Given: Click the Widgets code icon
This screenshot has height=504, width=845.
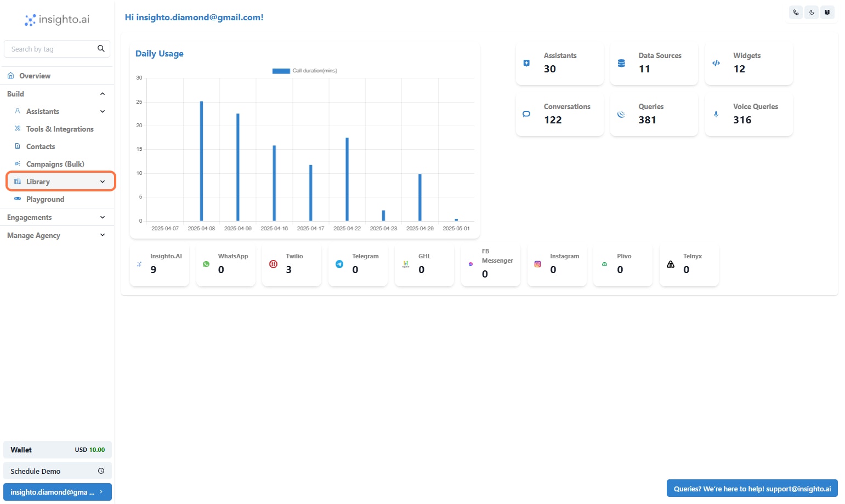Looking at the screenshot, I should pyautogui.click(x=716, y=63).
